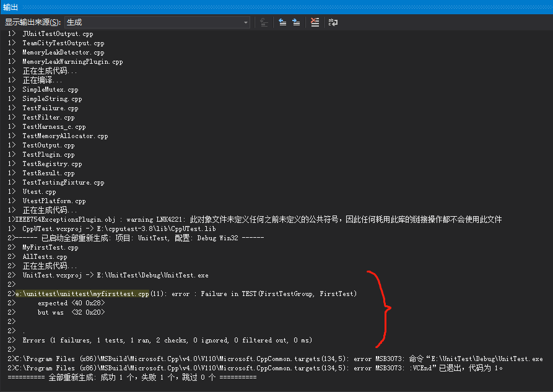Image resolution: width=553 pixels, height=392 pixels.
Task: Open the 显示输出来源 dropdown showing 生成
Action: 157,22
